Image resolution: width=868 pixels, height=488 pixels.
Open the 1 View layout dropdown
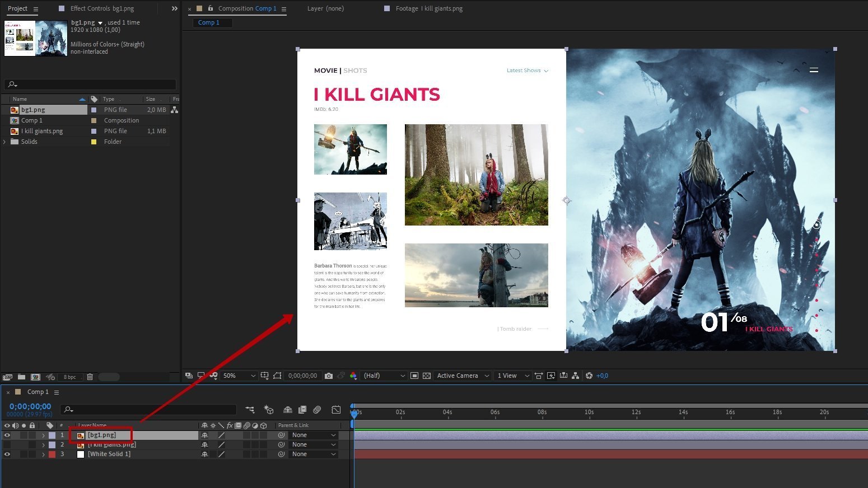(513, 376)
